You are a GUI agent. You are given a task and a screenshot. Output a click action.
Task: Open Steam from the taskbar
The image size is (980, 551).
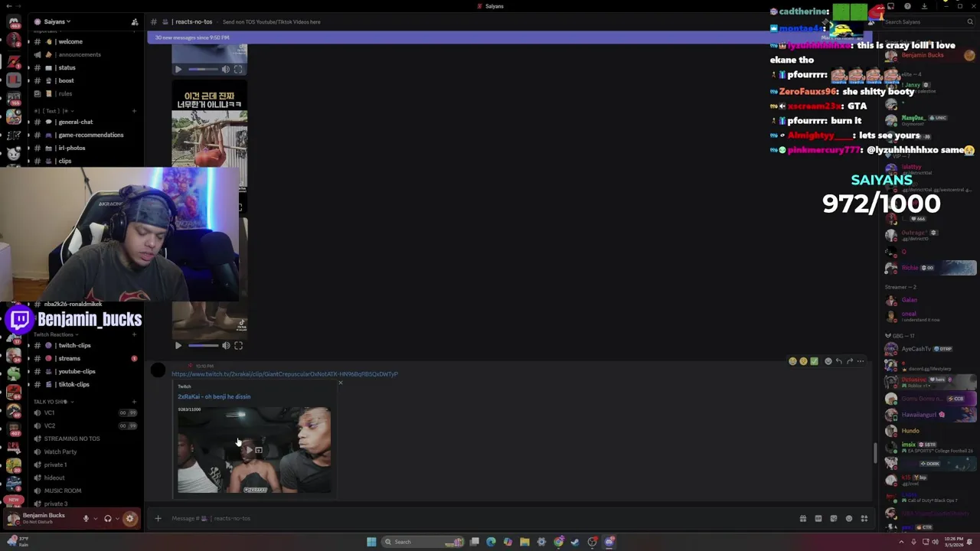[x=575, y=542]
